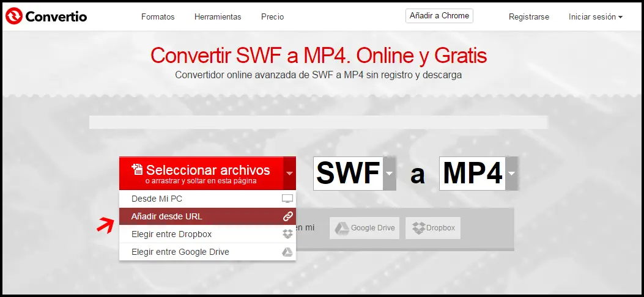The height and width of the screenshot is (297, 644).
Task: Click the Google Drive save button
Action: click(365, 228)
